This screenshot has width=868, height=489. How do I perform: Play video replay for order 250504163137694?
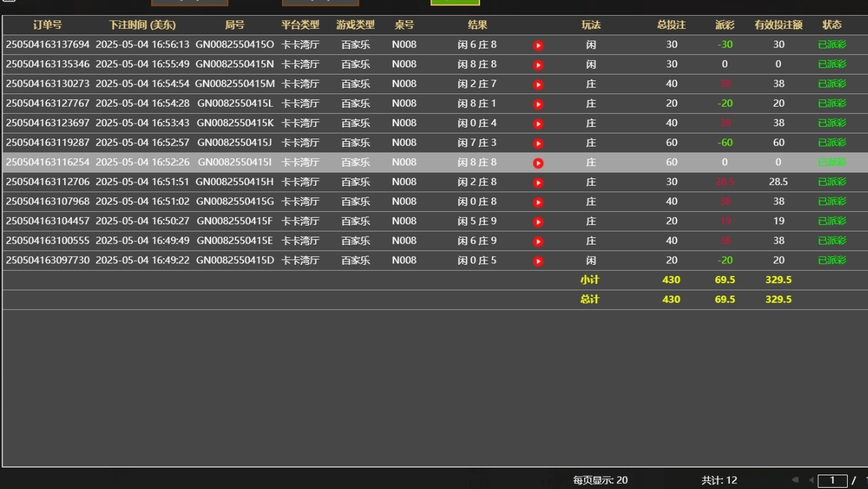pos(538,44)
